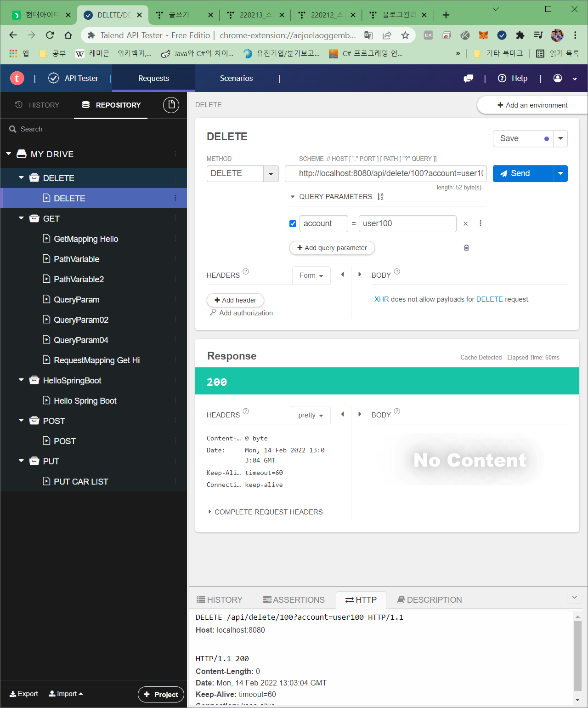The width and height of the screenshot is (588, 708).
Task: Toggle the account parameter checkbox
Action: (293, 223)
